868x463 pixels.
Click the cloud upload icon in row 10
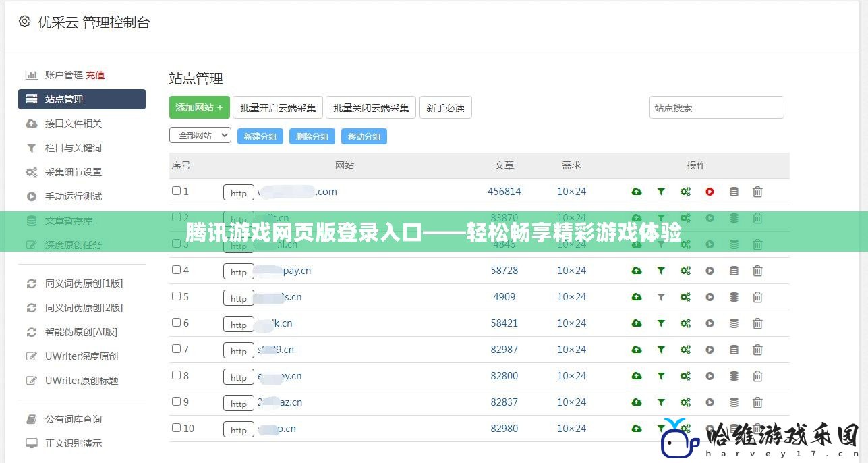pos(637,429)
